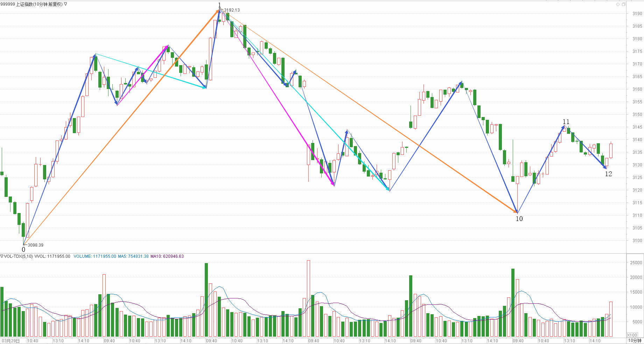Image resolution: width=644 pixels, height=344 pixels.
Task: Click the 3098.39 low price label
Action: (x=35, y=245)
